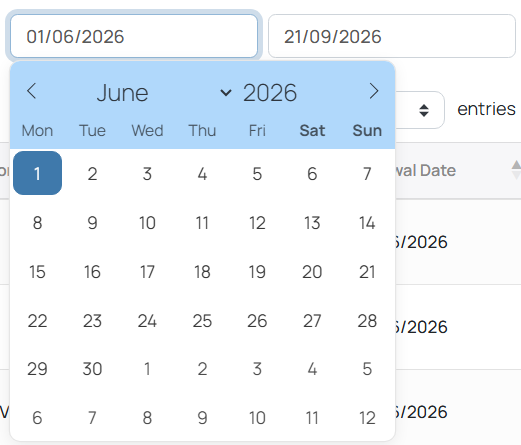Choose June 19 on Friday

pyautogui.click(x=257, y=272)
